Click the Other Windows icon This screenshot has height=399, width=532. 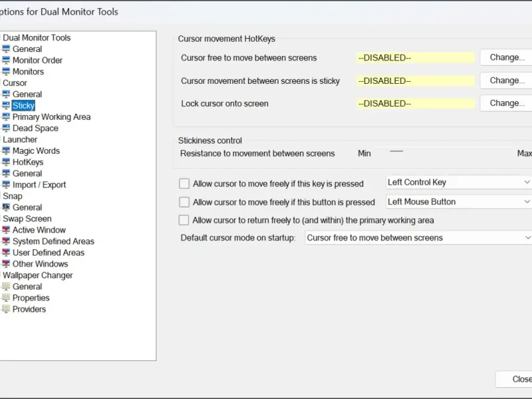6,263
